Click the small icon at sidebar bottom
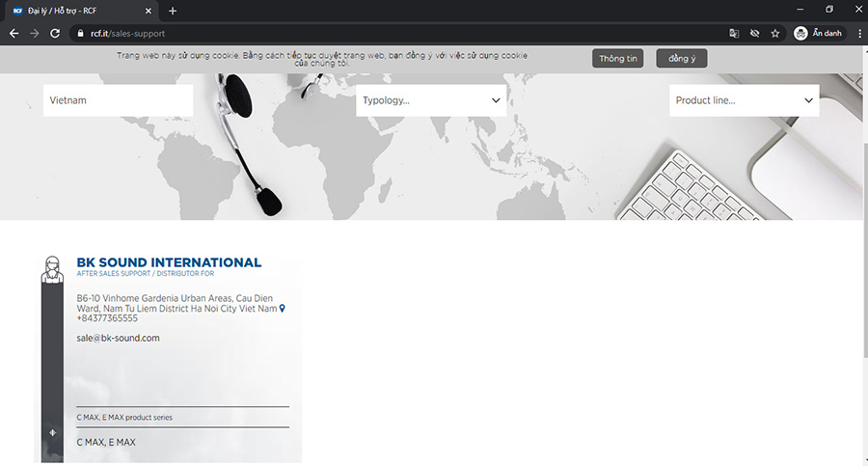This screenshot has height=466, width=868. (x=53, y=432)
